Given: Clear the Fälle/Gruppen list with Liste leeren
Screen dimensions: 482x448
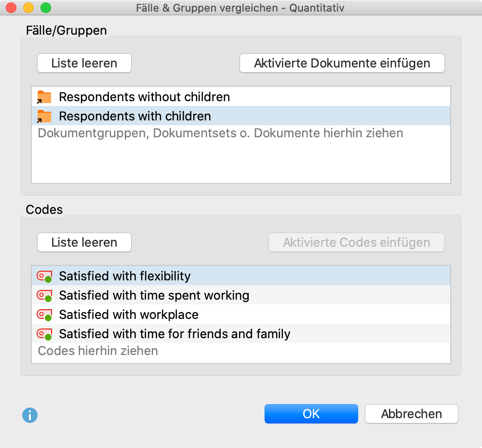Looking at the screenshot, I should [84, 63].
